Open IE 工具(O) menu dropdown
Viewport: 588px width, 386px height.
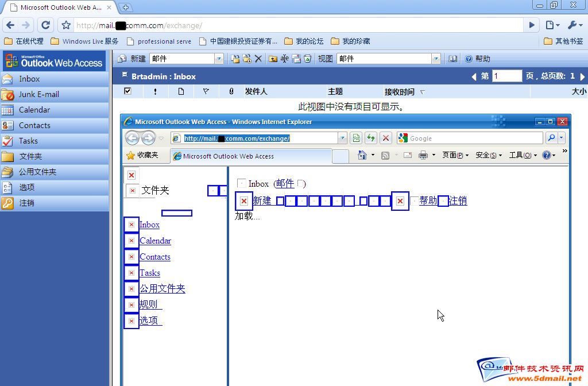pyautogui.click(x=523, y=155)
